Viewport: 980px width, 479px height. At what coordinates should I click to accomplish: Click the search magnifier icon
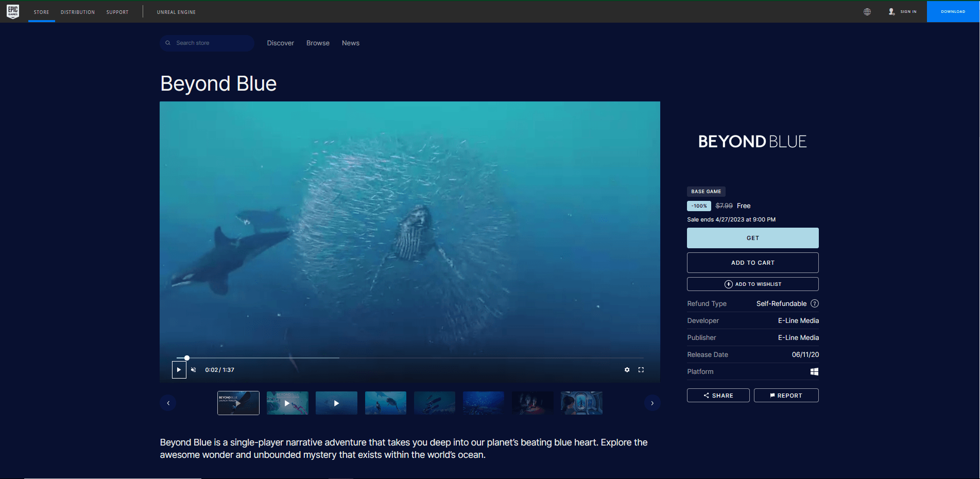coord(168,43)
